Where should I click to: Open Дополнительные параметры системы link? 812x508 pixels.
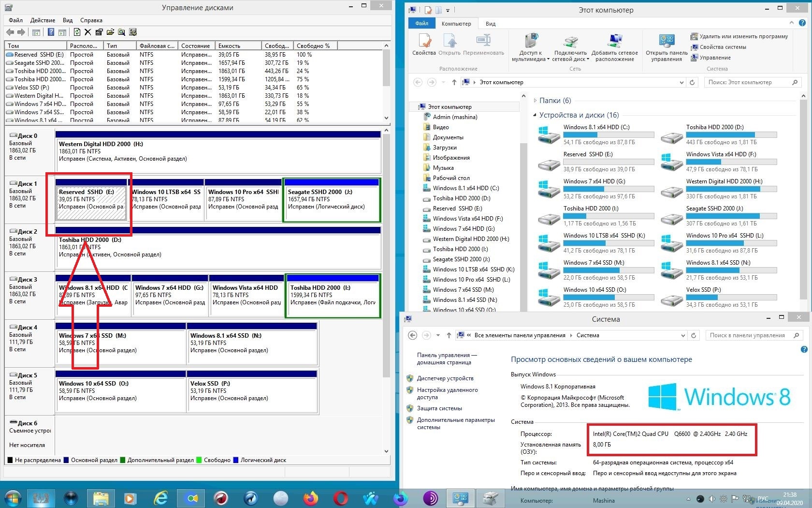pos(456,423)
